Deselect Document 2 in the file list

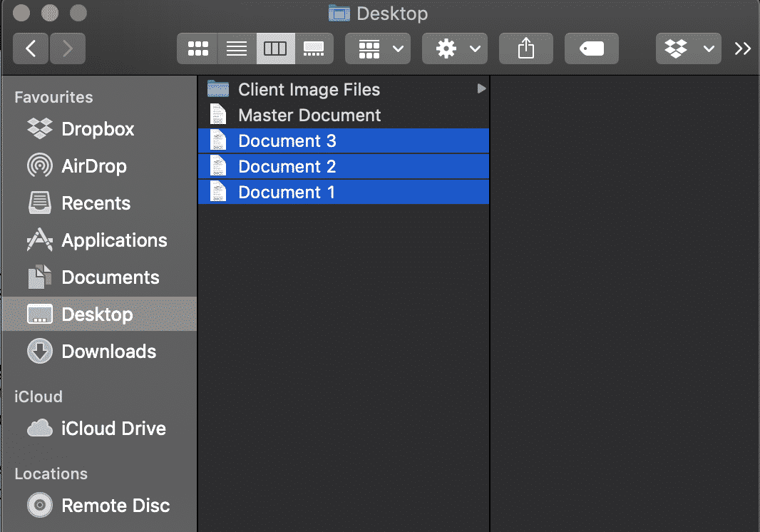click(285, 166)
